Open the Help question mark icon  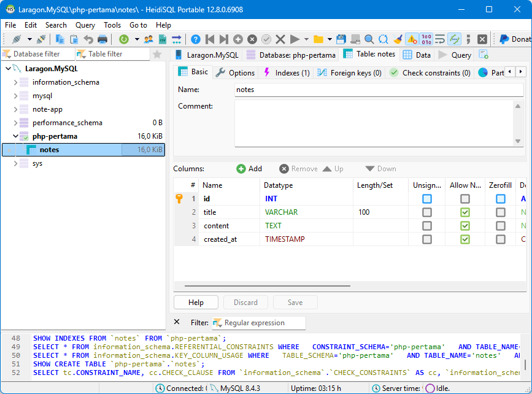196,39
